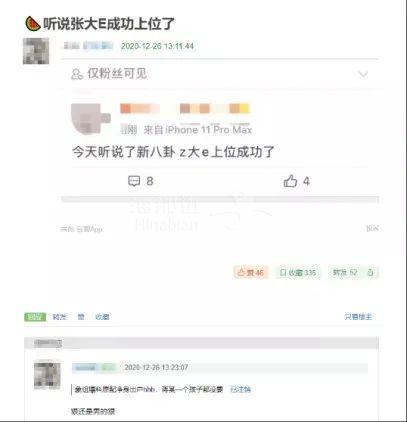The height and width of the screenshot is (422, 407).
Task: Open the first commenter's avatar
Action: tap(47, 376)
